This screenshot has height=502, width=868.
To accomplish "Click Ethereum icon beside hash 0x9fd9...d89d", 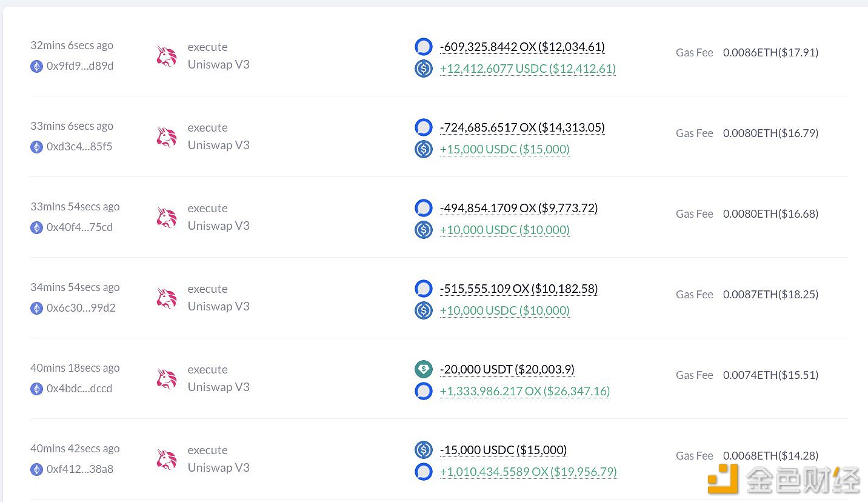I will (x=37, y=66).
